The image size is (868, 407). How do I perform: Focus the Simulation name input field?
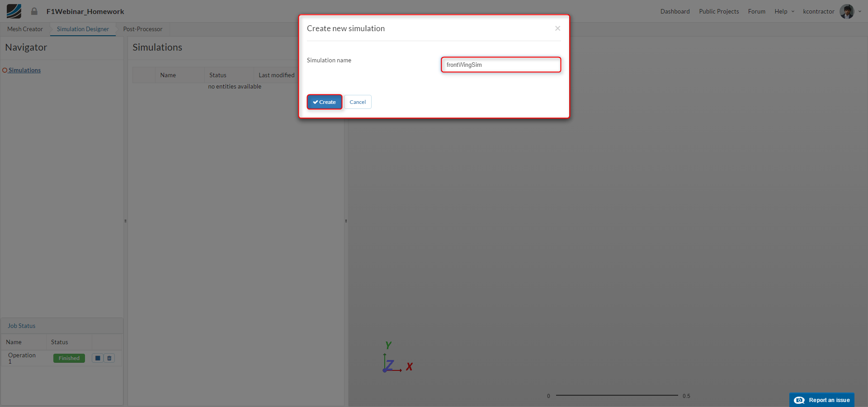[501, 65]
